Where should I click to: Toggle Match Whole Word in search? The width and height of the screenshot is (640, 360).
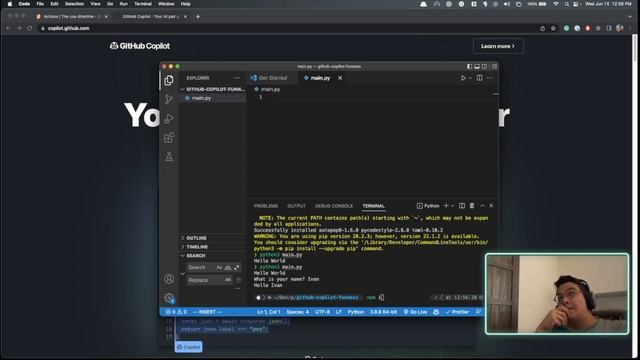(228, 268)
